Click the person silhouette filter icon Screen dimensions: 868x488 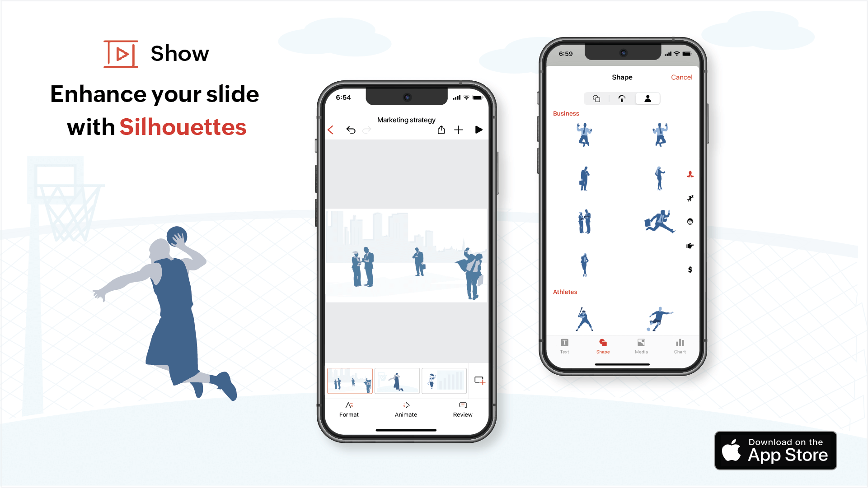648,98
